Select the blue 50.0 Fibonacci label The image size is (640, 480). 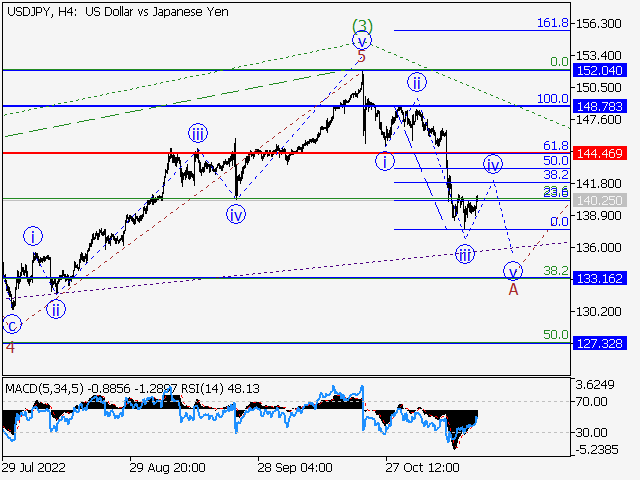pyautogui.click(x=556, y=161)
